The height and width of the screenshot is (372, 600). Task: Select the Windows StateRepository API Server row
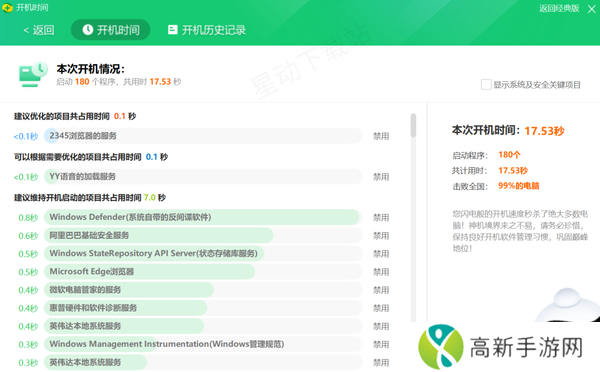coord(203,253)
